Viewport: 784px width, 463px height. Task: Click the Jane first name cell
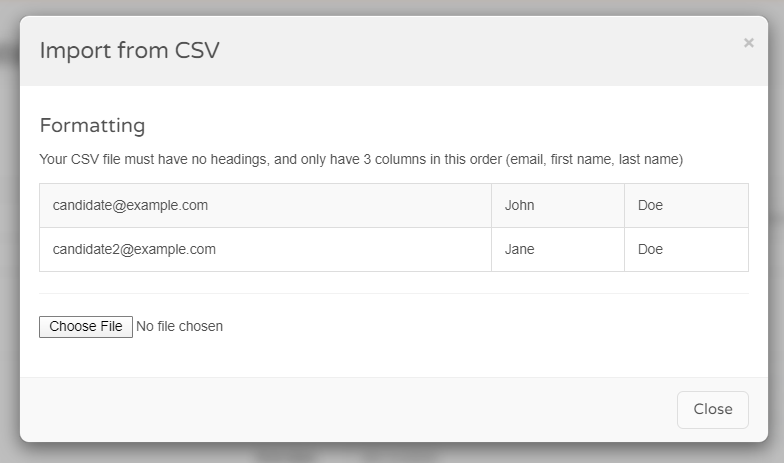(558, 250)
